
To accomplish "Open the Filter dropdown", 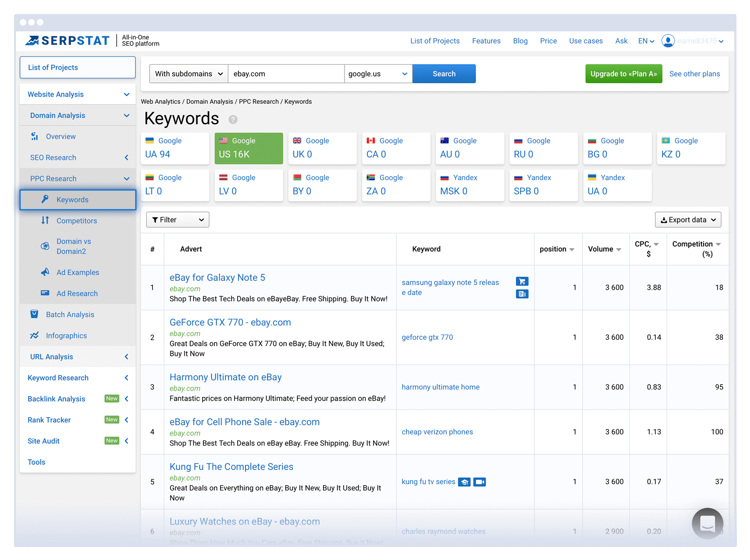I will tap(178, 220).
